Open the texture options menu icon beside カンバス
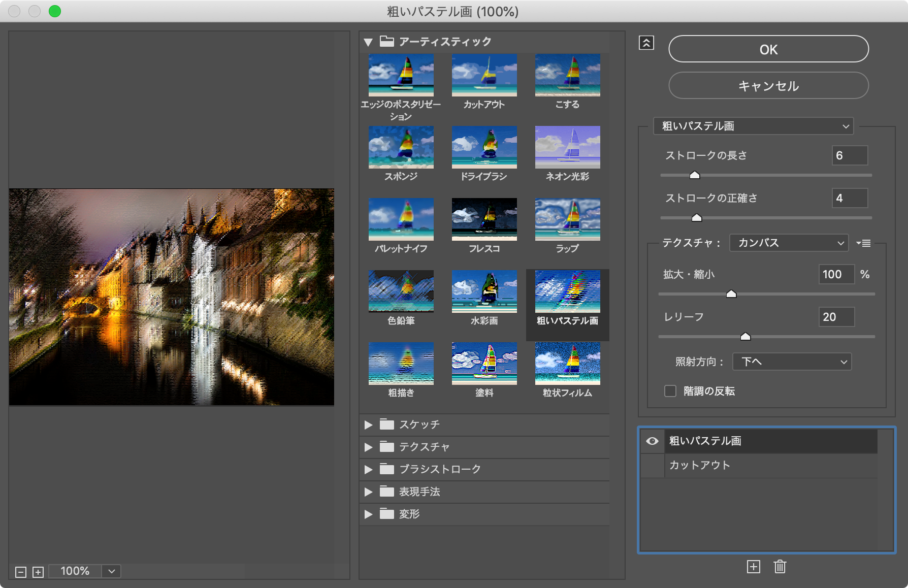This screenshot has height=588, width=908. (x=863, y=243)
